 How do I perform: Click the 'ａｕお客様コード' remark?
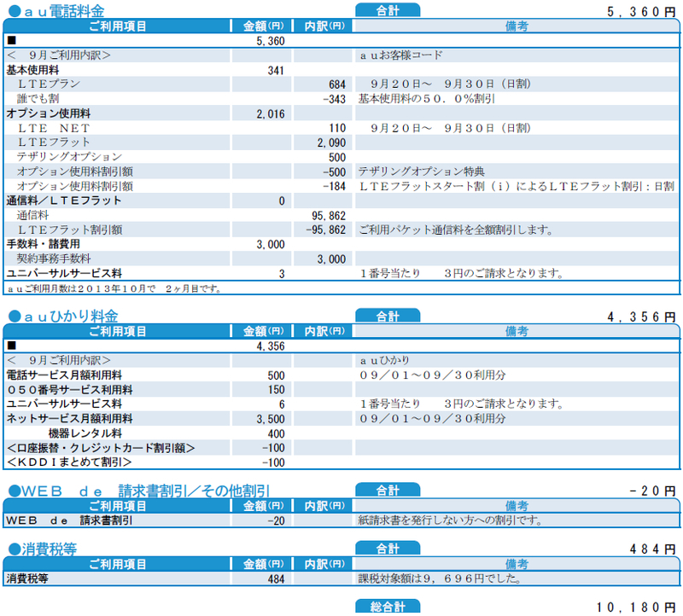tap(400, 55)
